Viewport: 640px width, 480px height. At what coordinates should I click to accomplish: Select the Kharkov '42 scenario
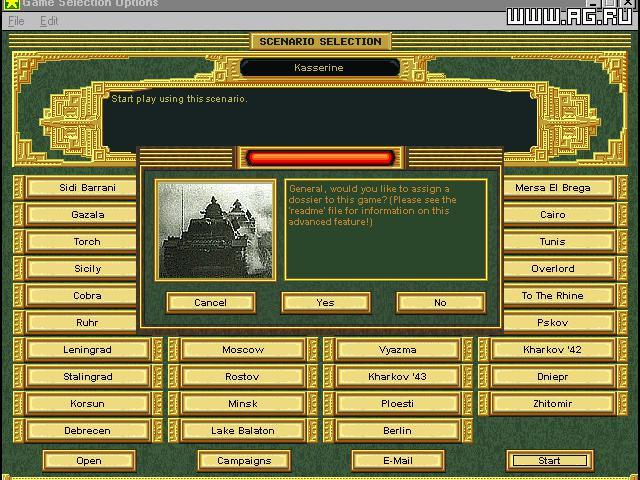click(553, 350)
